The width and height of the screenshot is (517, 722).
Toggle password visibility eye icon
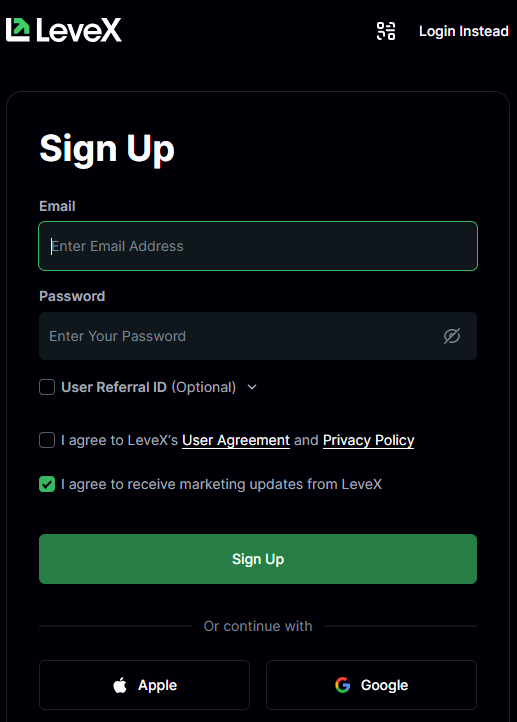point(452,336)
